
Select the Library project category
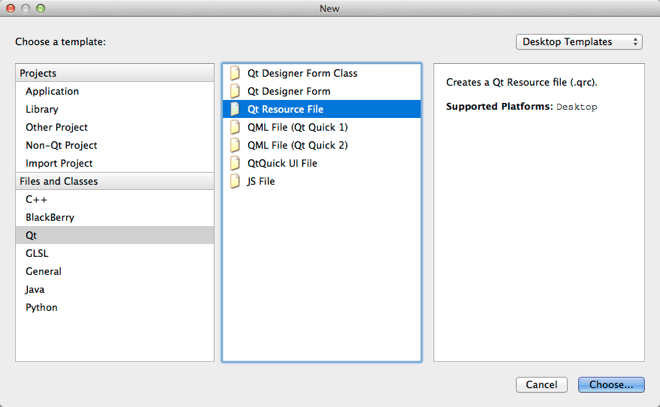coord(42,109)
